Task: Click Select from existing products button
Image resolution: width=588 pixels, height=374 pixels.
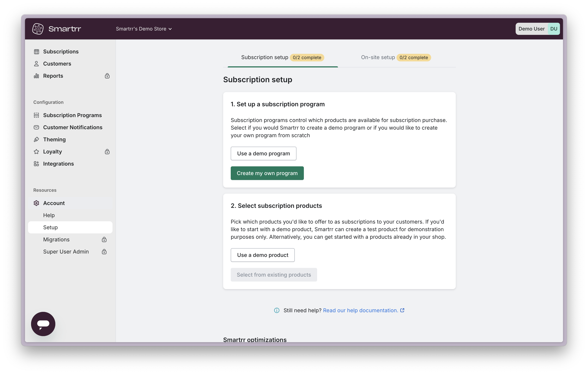Action: pos(274,275)
